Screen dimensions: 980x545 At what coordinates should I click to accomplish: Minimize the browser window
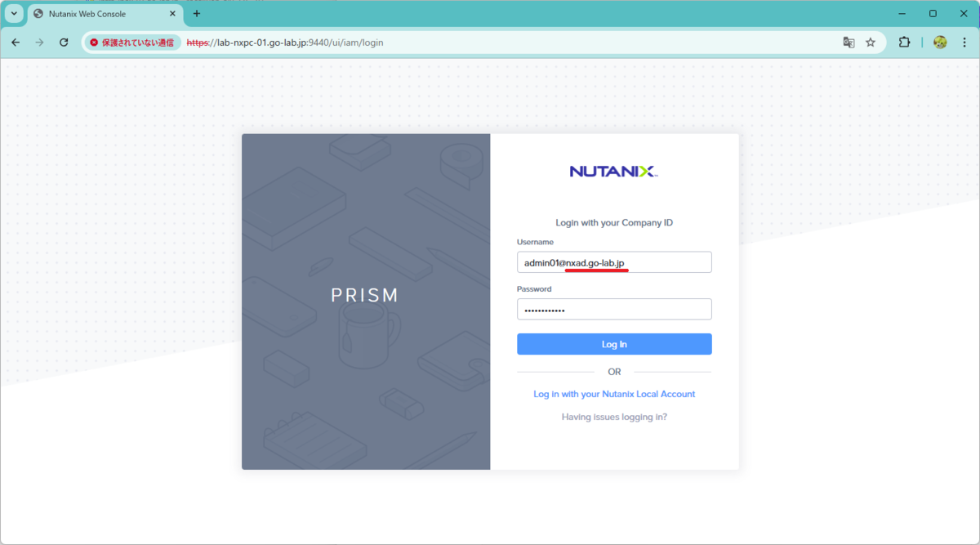click(902, 14)
